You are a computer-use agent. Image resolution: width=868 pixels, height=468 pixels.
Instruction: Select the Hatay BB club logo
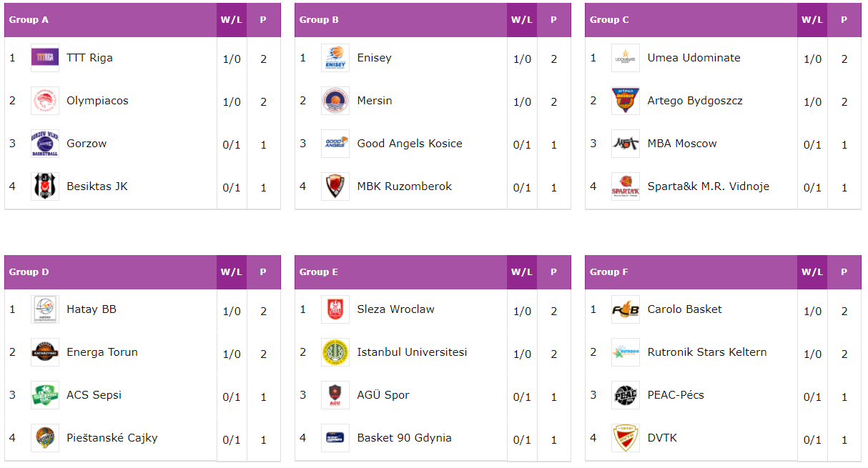pos(45,309)
